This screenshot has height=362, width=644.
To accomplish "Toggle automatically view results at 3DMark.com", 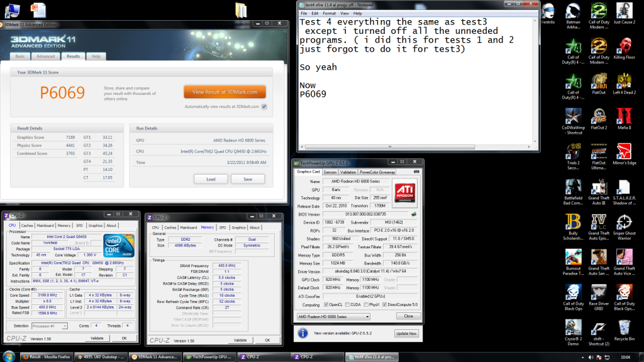I will (264, 107).
